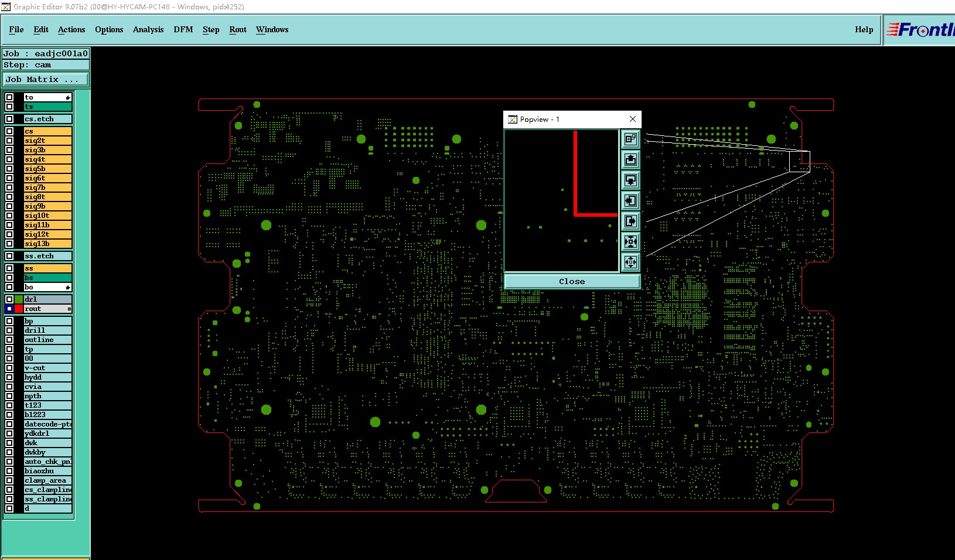The width and height of the screenshot is (955, 560).
Task: Enable display of the sig7b layer
Action: click(9, 187)
